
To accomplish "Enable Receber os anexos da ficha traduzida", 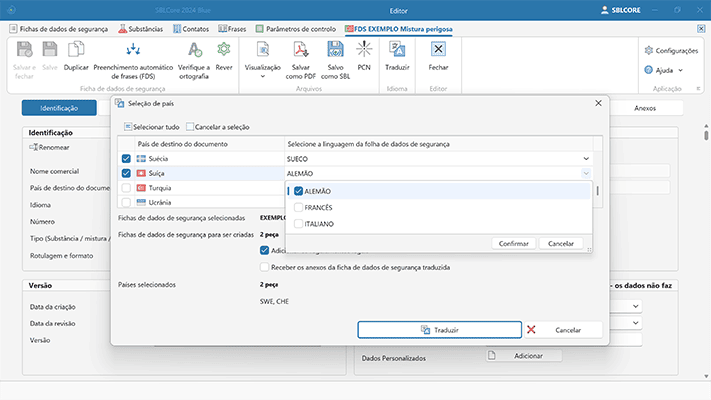I will 264,267.
